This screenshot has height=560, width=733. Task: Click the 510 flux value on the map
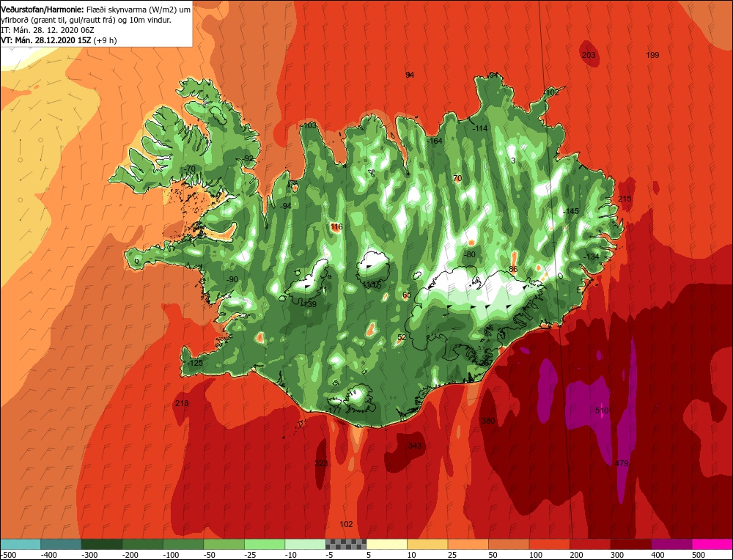(x=602, y=410)
